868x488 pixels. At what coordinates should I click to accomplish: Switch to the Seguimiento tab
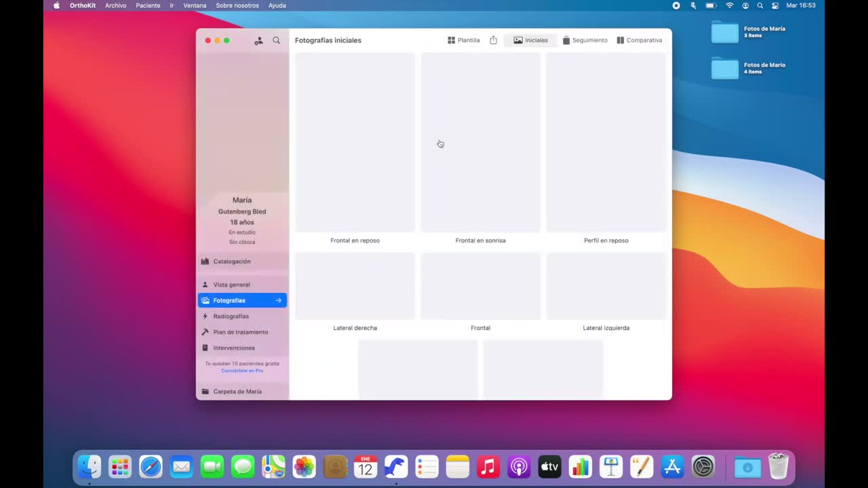[585, 40]
